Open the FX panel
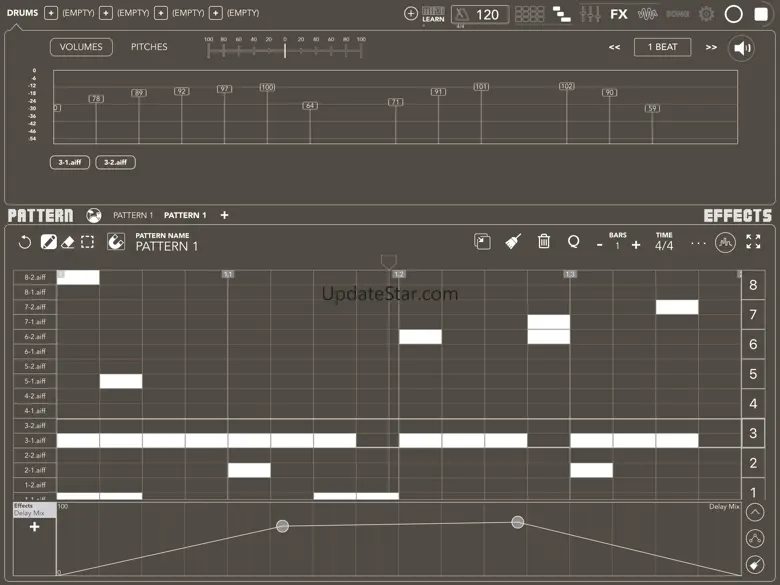 (619, 14)
